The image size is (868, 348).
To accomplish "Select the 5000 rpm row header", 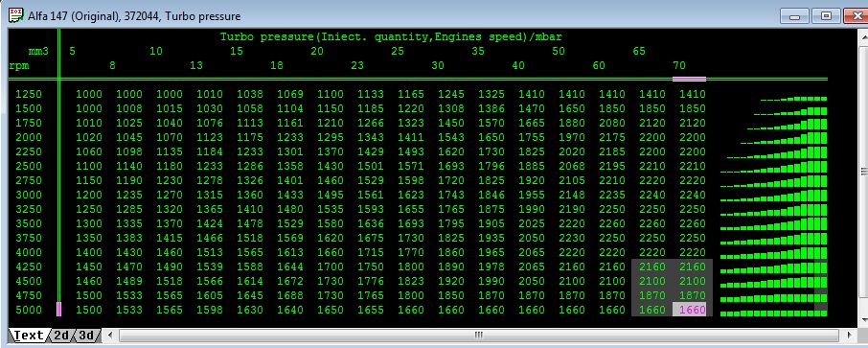I will pyautogui.click(x=29, y=310).
